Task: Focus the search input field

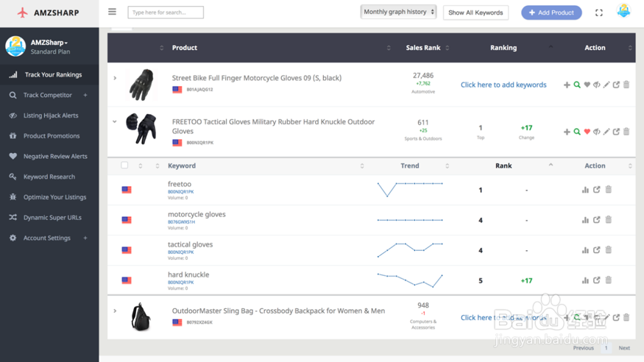Action: pos(166,13)
